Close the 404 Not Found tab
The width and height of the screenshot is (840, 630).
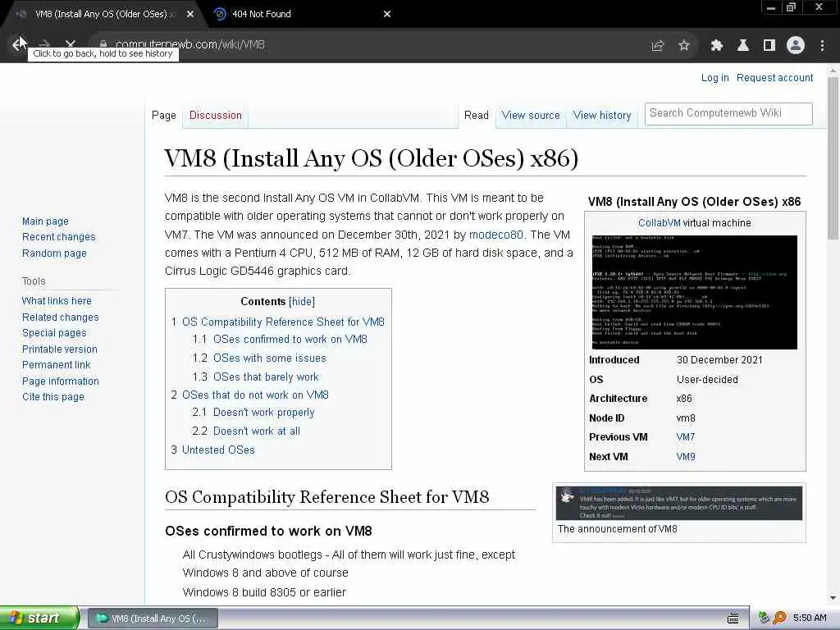point(387,14)
